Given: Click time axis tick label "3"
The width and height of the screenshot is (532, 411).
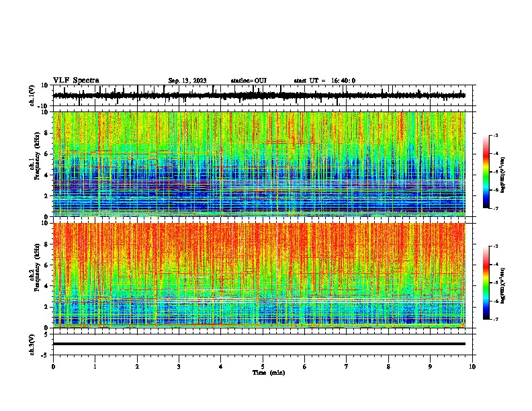Looking at the screenshot, I should click(x=179, y=367).
